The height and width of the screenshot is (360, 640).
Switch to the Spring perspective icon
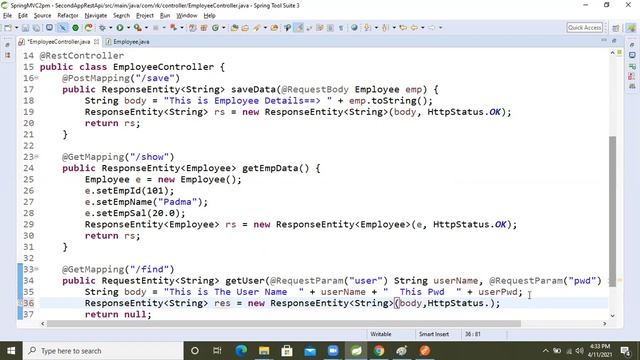coord(631,28)
